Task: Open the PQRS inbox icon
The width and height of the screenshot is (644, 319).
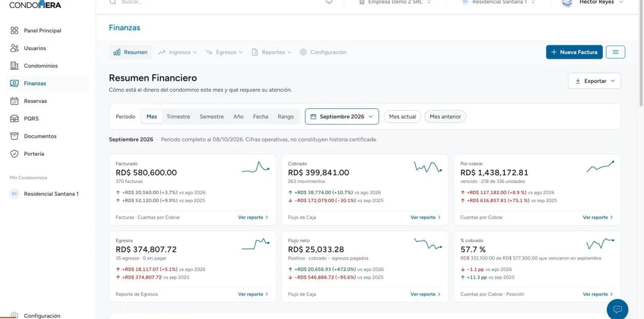Action: [14, 119]
